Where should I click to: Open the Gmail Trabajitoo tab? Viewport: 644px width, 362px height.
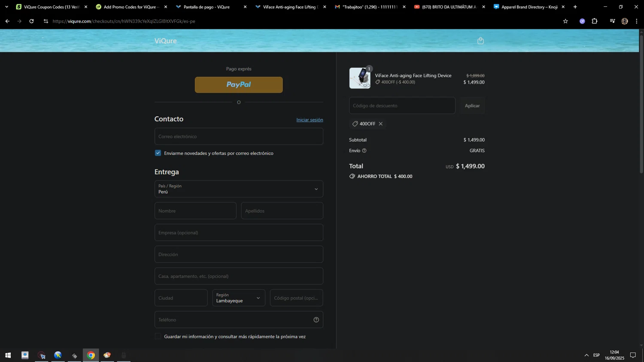tap(370, 7)
